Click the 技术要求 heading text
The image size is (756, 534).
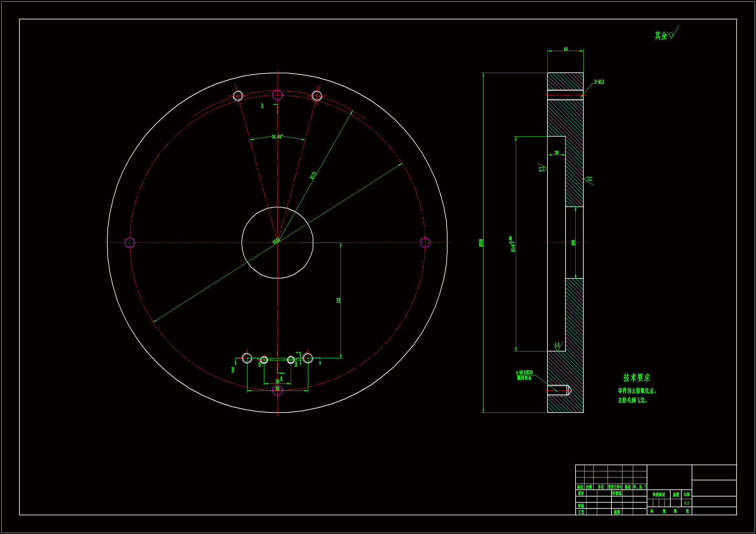point(636,378)
